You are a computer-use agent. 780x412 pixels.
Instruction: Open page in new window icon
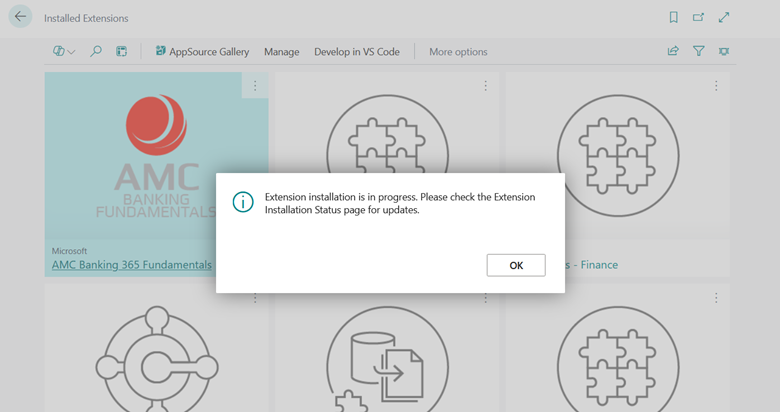(699, 18)
